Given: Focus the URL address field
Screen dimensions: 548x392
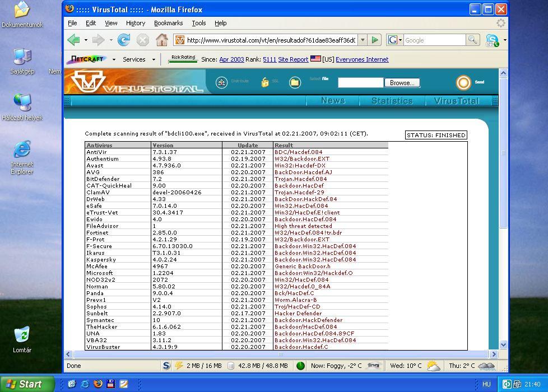Looking at the screenshot, I should coord(271,40).
